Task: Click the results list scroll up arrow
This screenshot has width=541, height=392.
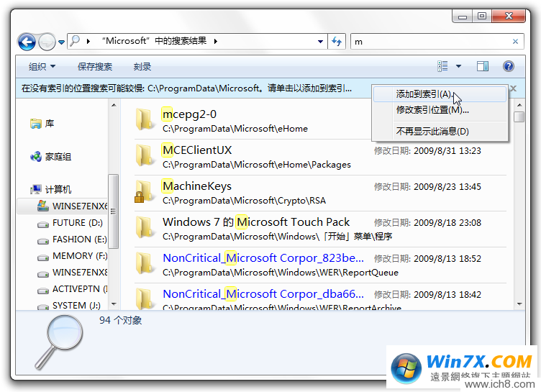Action: [519, 105]
